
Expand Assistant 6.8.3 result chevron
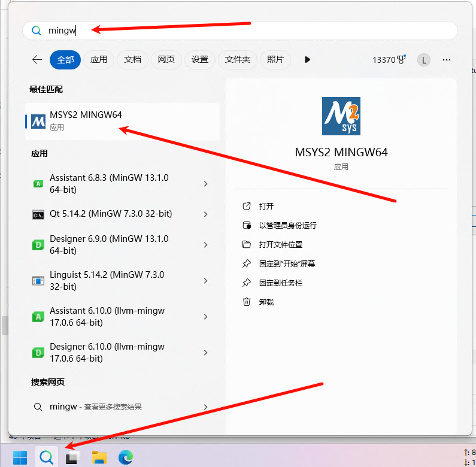[x=205, y=184]
